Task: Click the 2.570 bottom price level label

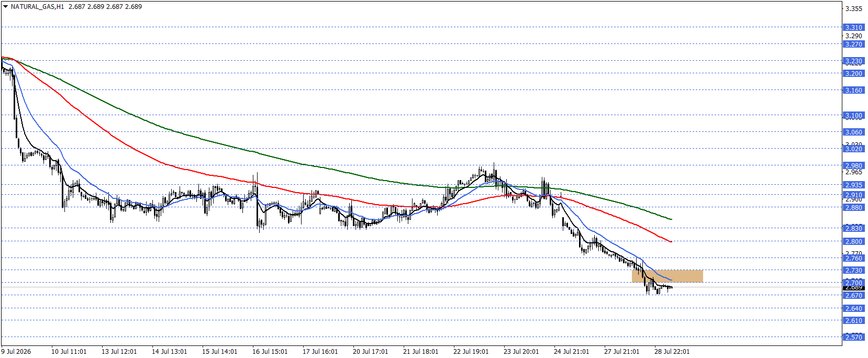Action: [853, 337]
